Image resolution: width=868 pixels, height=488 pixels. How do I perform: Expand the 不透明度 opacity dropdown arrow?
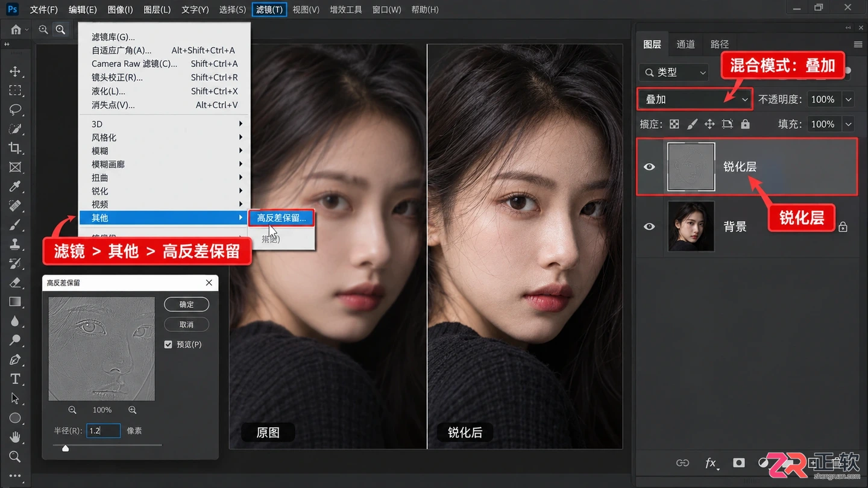coord(849,99)
